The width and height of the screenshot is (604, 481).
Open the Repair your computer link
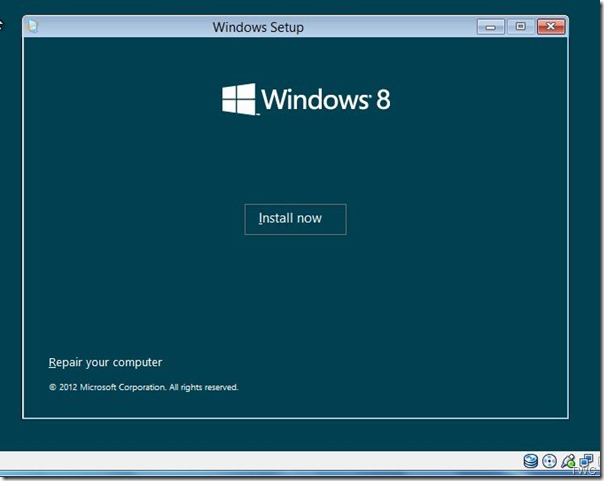pyautogui.click(x=105, y=362)
